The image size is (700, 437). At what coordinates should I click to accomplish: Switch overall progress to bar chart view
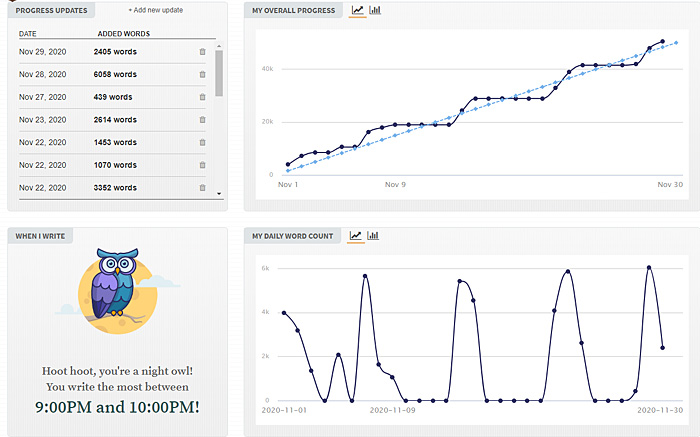[x=375, y=10]
